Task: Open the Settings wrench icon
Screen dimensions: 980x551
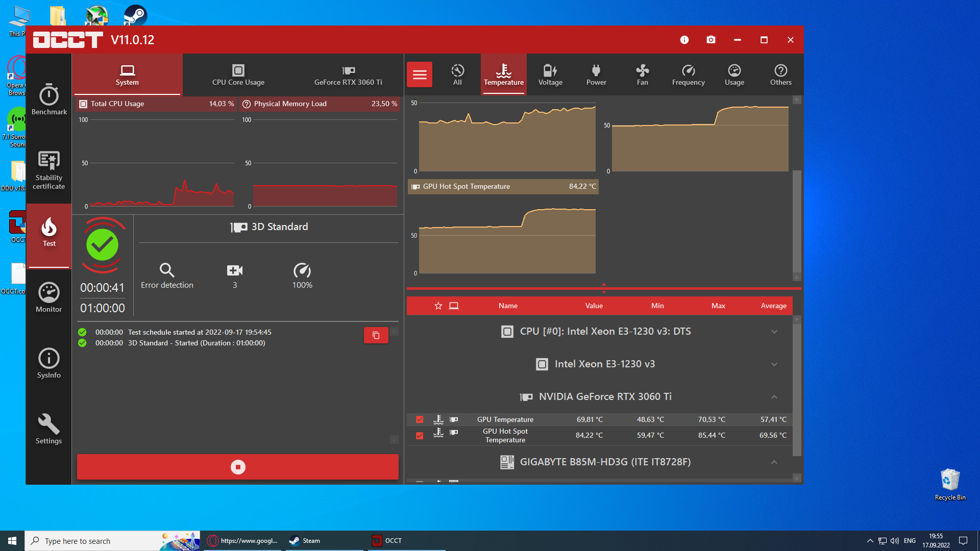Action: 49,429
